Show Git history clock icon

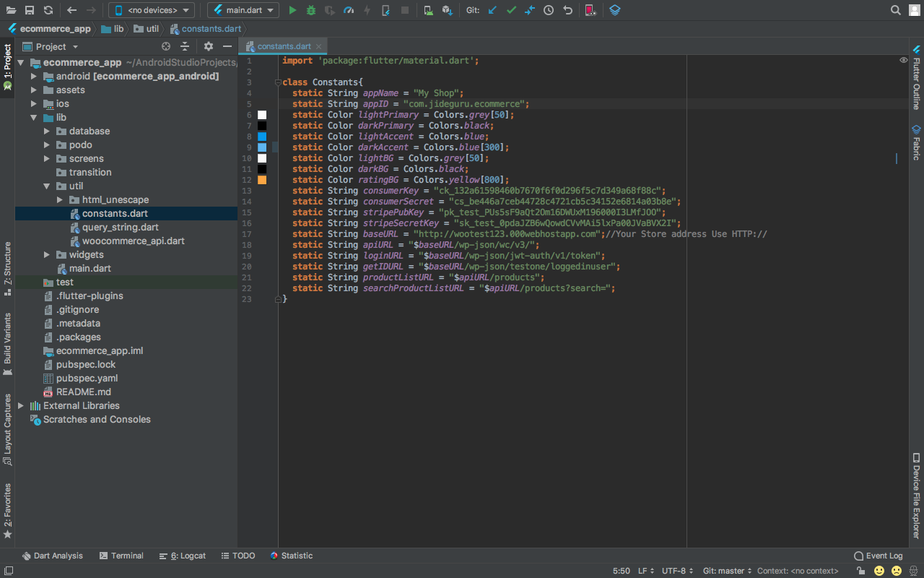(x=549, y=10)
